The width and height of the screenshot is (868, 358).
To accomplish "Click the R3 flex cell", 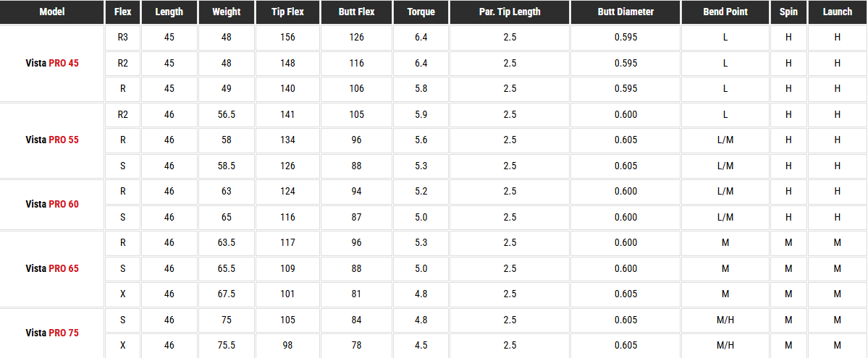I will click(122, 38).
